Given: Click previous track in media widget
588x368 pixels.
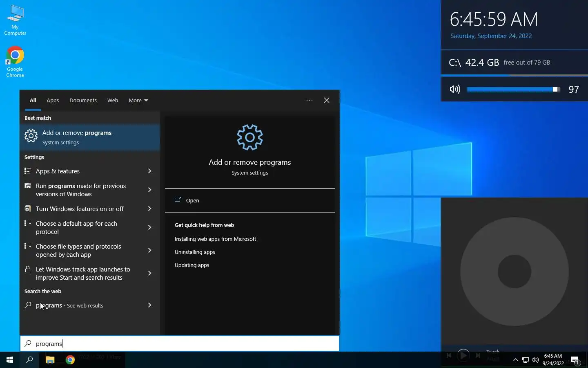Looking at the screenshot, I should pyautogui.click(x=449, y=355).
